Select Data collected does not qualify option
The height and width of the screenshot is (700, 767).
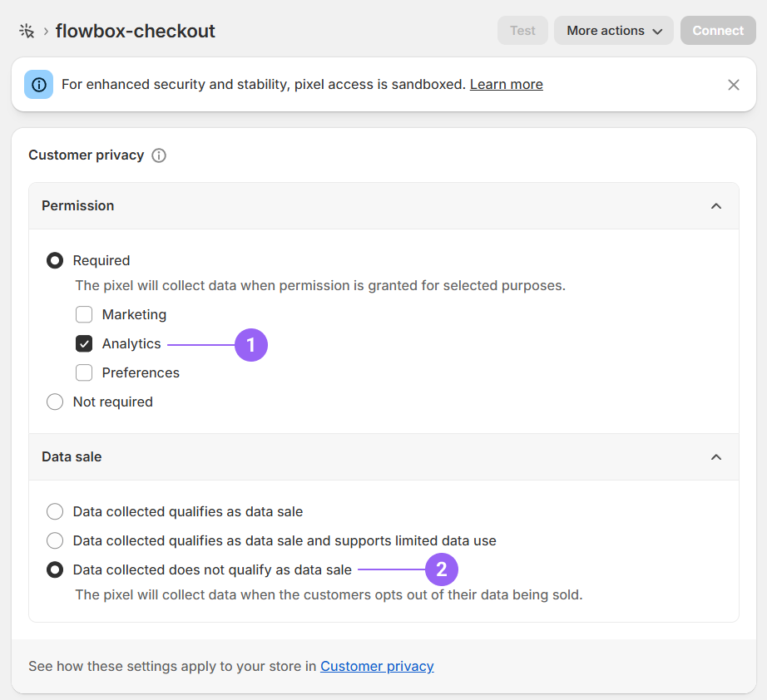55,569
